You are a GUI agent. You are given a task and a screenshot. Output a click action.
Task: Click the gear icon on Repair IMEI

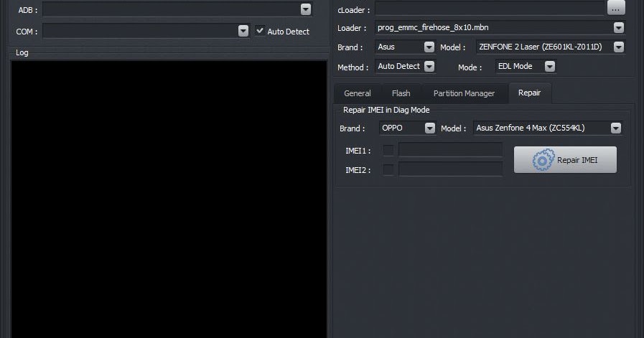click(x=543, y=160)
